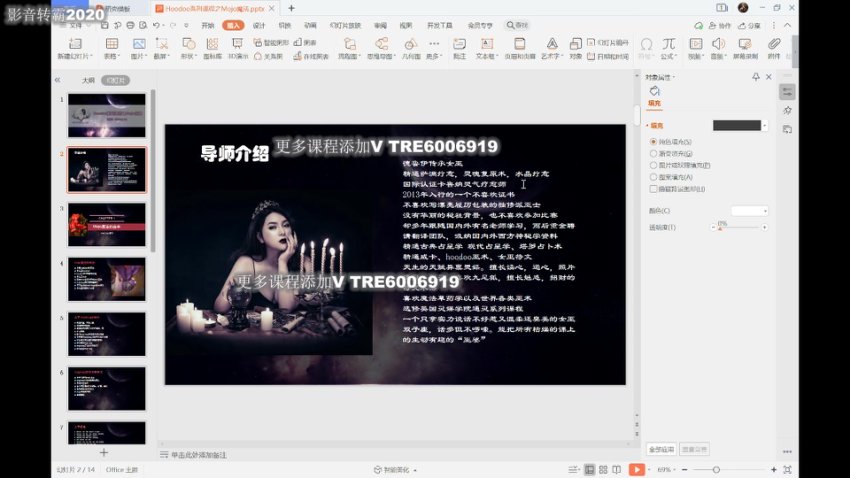Insert a Chart (图表) from the ribbon

[x=305, y=42]
